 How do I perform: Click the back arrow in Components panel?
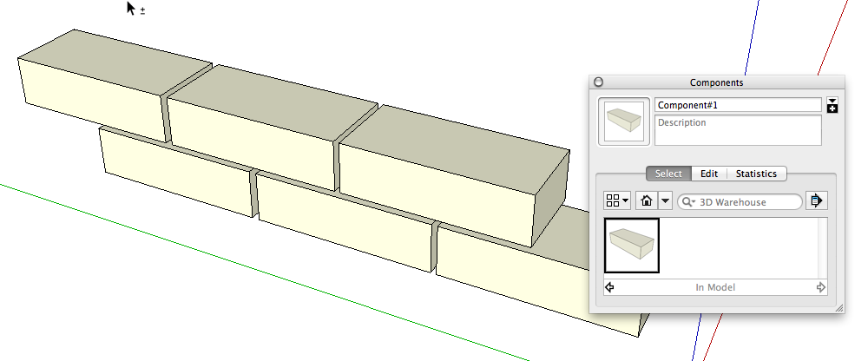609,287
